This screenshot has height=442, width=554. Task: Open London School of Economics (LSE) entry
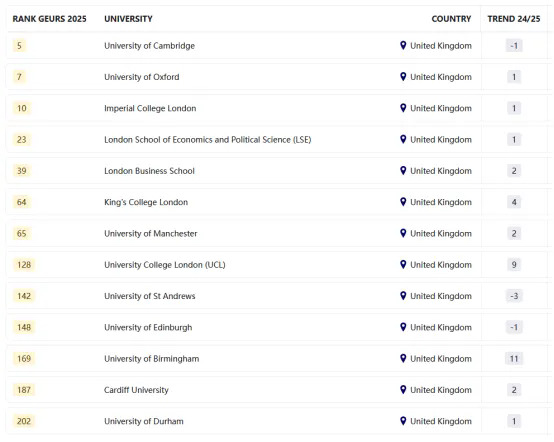click(x=208, y=140)
